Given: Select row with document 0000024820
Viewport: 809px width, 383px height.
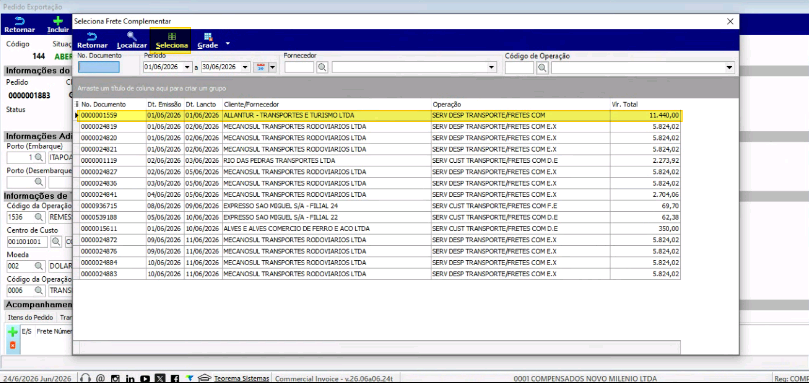Looking at the screenshot, I should point(379,138).
